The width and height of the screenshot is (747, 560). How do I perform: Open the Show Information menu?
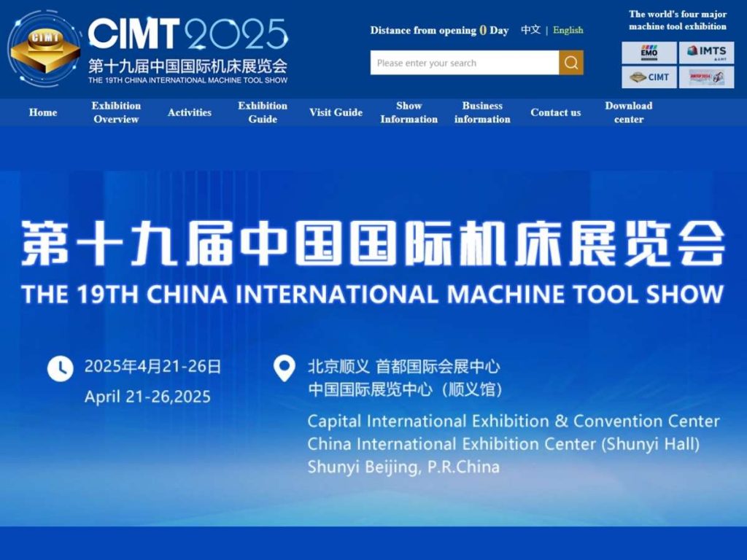pos(409,112)
